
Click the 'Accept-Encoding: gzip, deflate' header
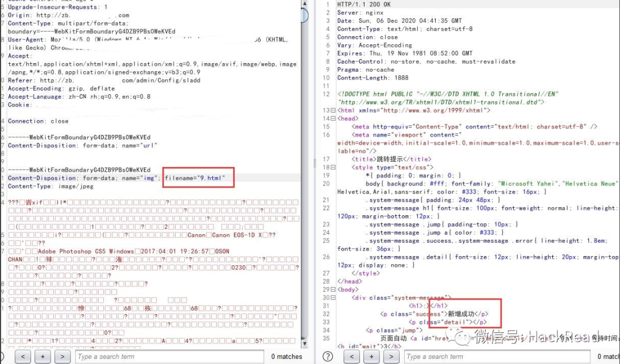[x=61, y=88]
